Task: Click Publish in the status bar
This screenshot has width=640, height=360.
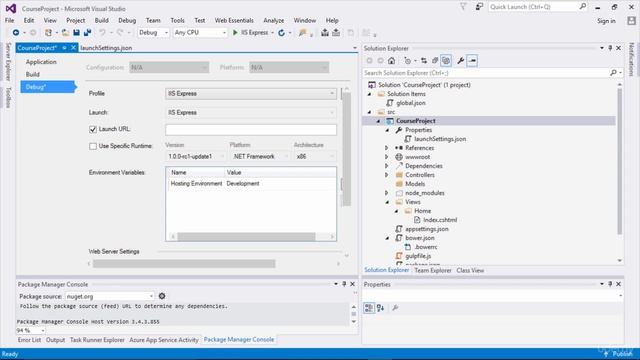Action: (622, 354)
